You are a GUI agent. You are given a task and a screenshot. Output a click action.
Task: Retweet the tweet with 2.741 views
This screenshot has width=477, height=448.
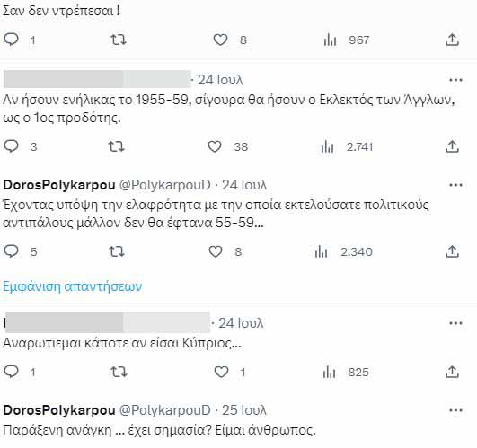[117, 147]
